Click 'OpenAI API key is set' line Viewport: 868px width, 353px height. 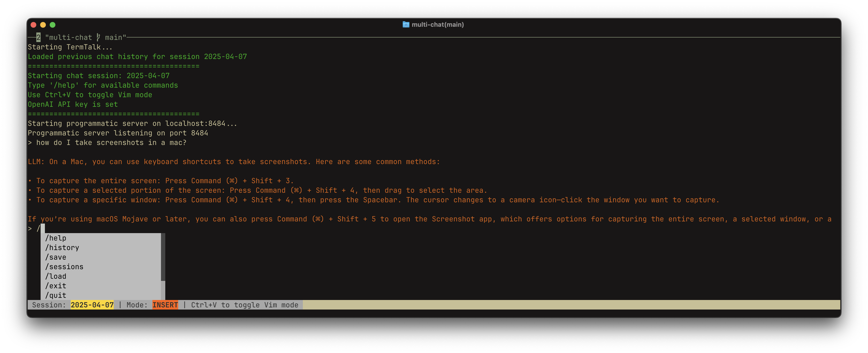[x=73, y=104]
